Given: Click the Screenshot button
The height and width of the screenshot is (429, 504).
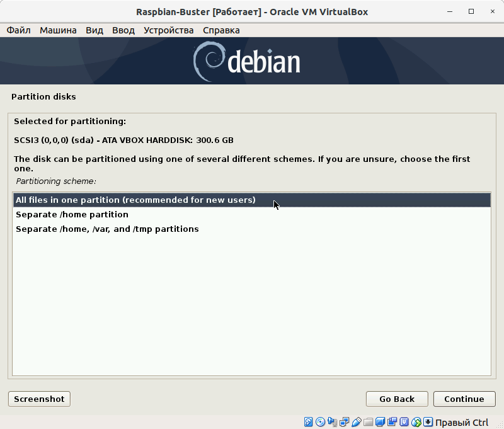Looking at the screenshot, I should coord(39,399).
